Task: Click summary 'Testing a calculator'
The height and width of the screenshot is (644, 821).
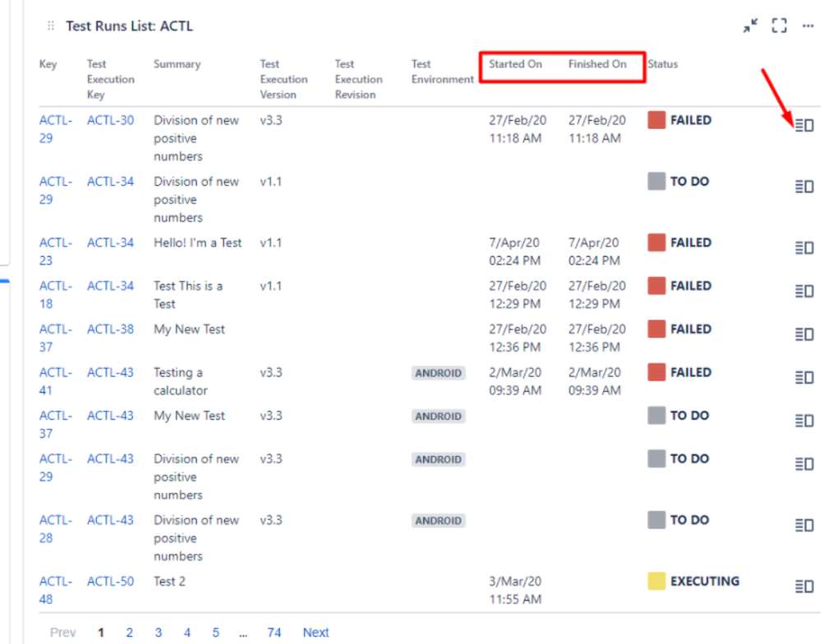Action: coord(181,381)
